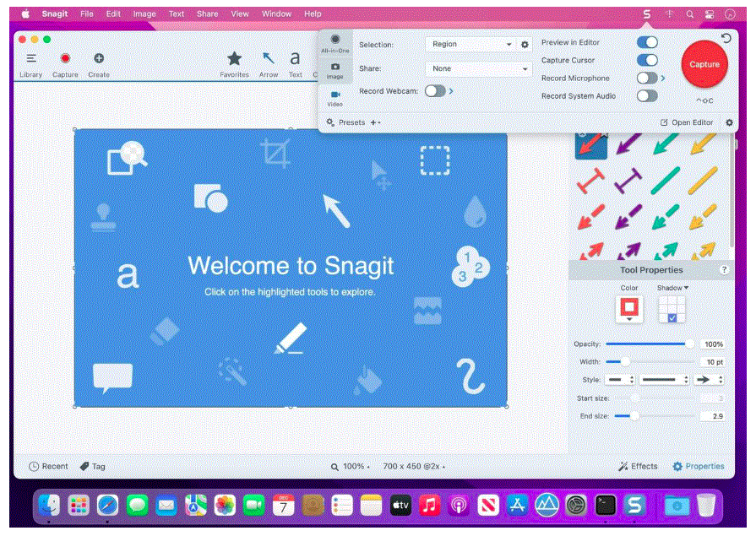Viewport: 756px width, 536px height.
Task: Open the Effects panel
Action: tap(638, 467)
